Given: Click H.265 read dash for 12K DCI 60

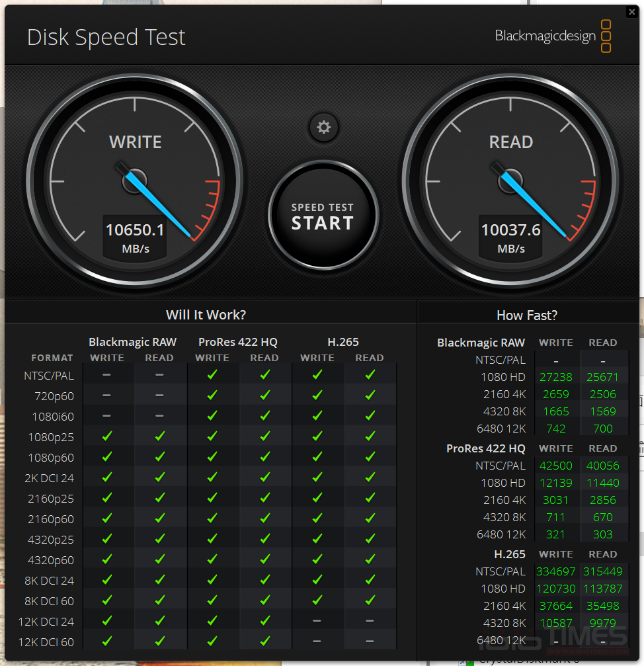Looking at the screenshot, I should click(370, 642).
